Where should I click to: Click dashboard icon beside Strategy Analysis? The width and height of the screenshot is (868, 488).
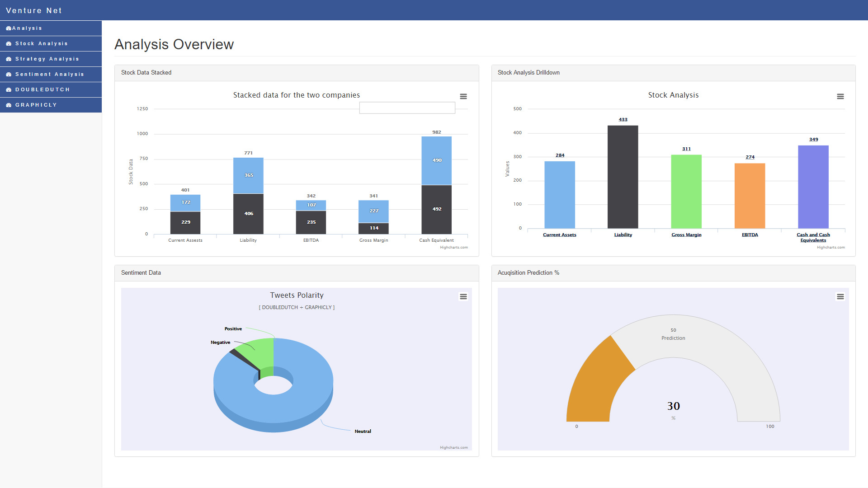coord(9,59)
